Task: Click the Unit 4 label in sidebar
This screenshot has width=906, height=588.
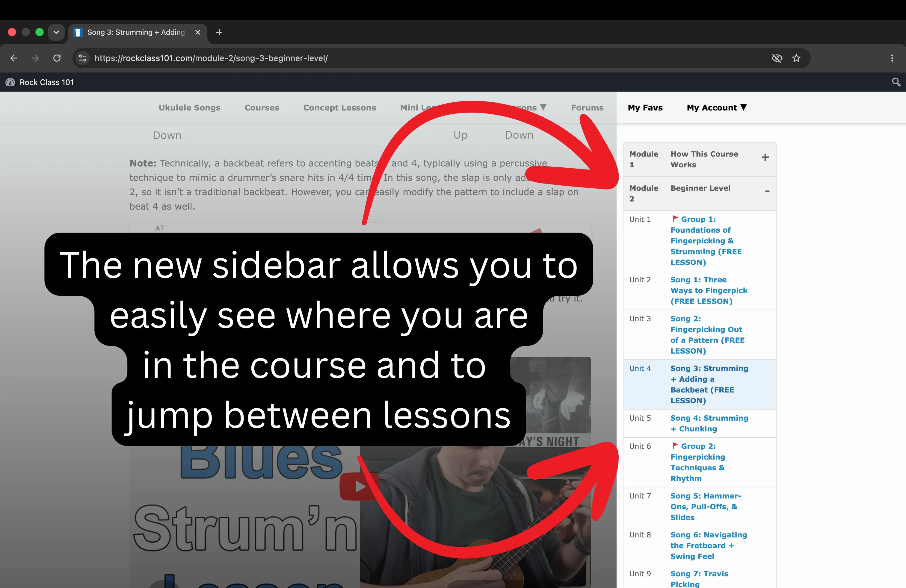Action: click(640, 368)
